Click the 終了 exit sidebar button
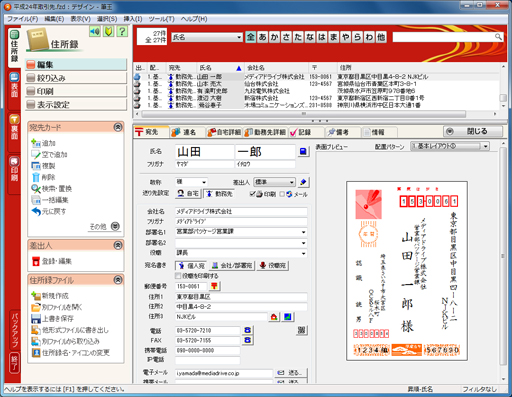This screenshot has width=512, height=397. 15,363
